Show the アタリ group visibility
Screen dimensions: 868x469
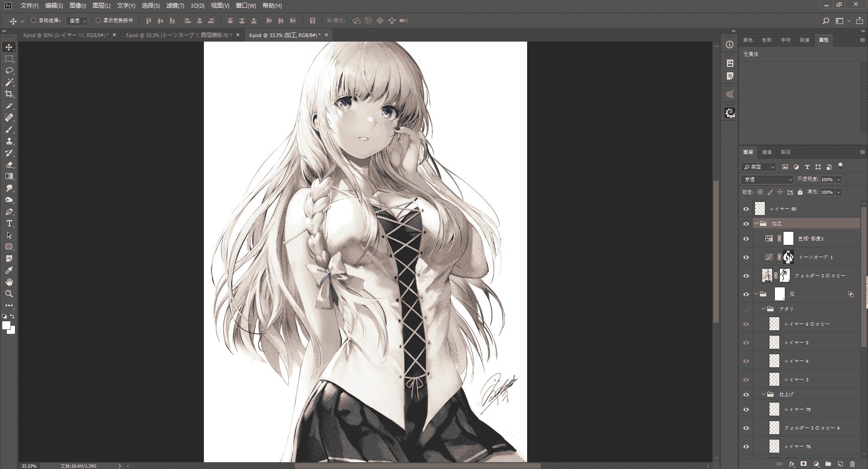coord(746,309)
